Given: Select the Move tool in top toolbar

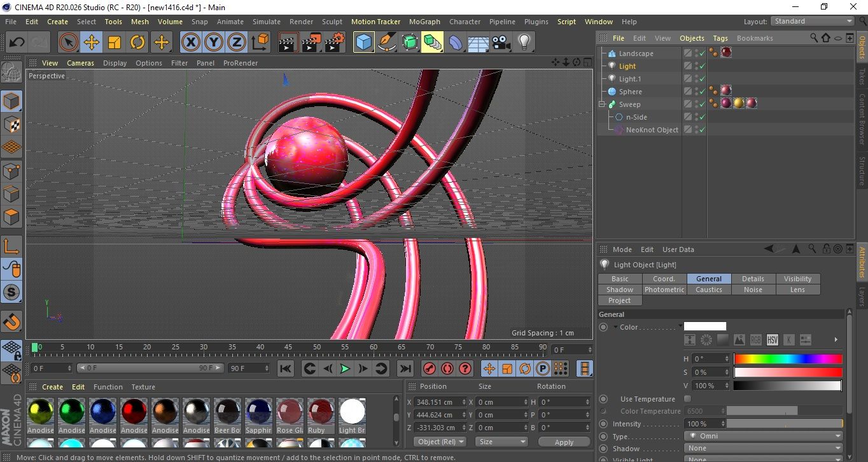Looking at the screenshot, I should click(91, 43).
